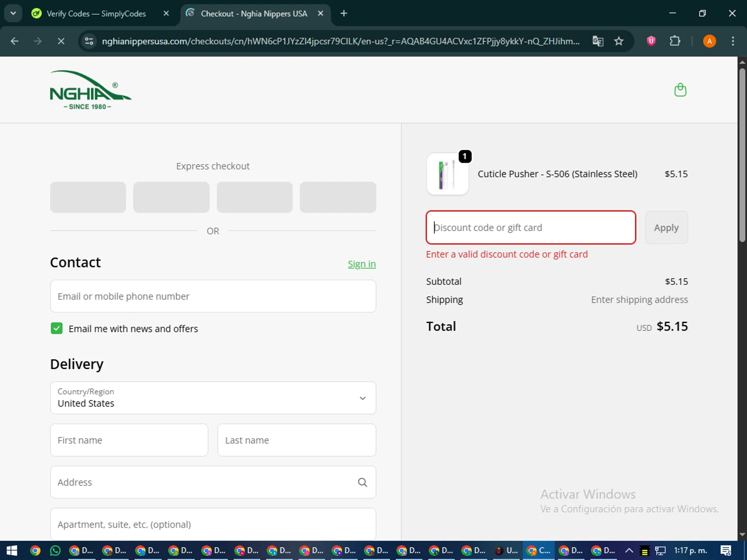Click into the Last name field

click(297, 440)
